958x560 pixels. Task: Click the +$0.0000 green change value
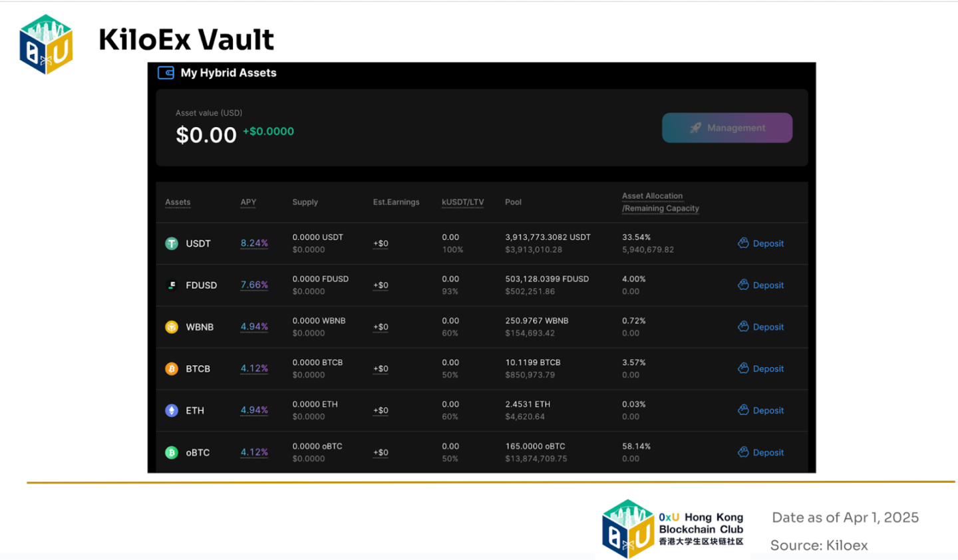coord(268,132)
